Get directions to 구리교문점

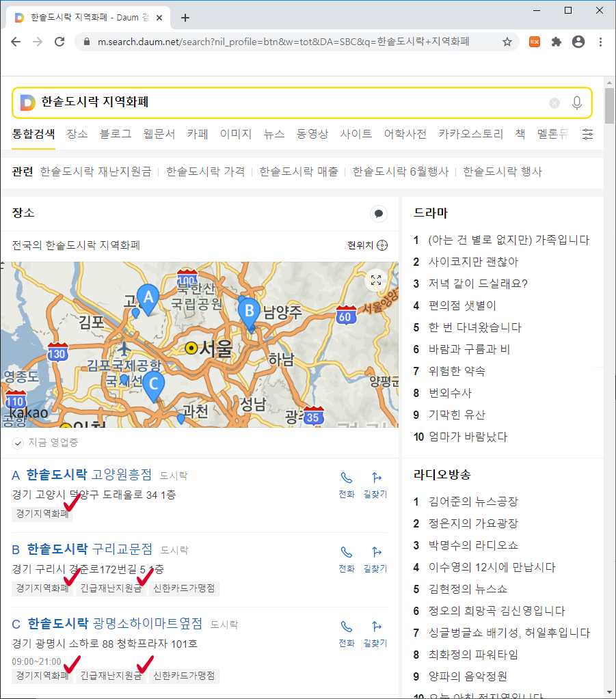pyautogui.click(x=375, y=559)
